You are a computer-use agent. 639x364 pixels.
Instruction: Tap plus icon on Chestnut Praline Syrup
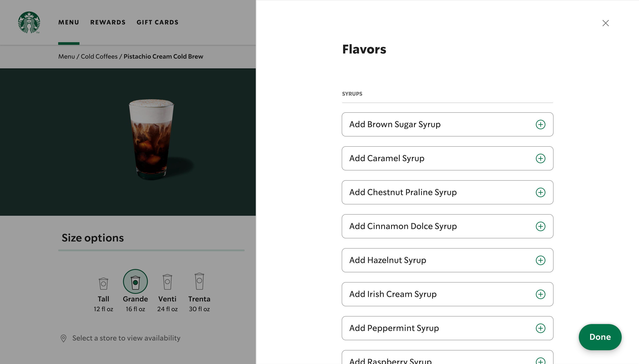(540, 192)
